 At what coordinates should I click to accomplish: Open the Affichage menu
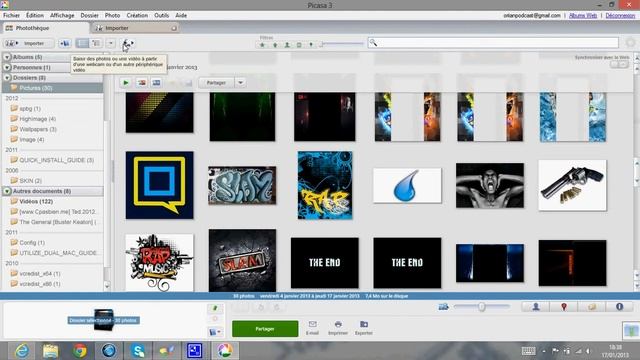click(62, 16)
